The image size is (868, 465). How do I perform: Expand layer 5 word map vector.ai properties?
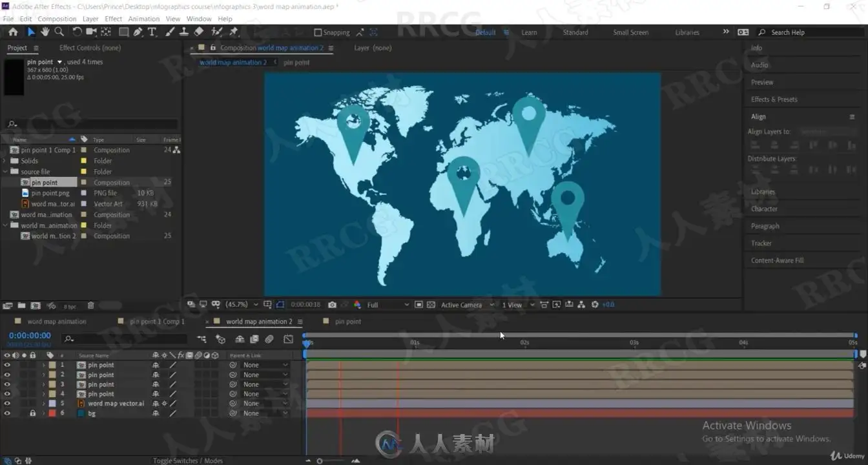pos(44,404)
